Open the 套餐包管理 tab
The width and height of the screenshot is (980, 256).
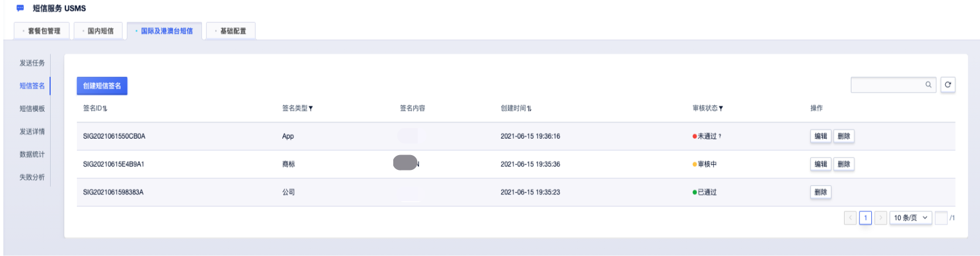coord(42,31)
